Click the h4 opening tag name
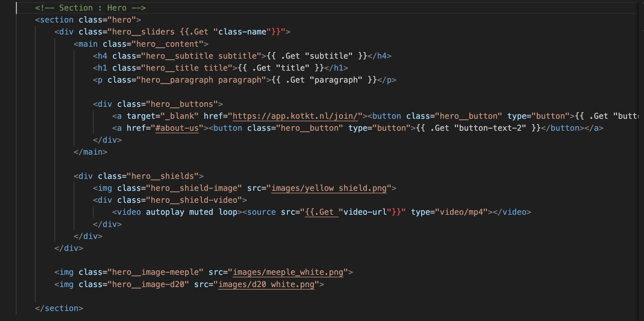 click(102, 56)
